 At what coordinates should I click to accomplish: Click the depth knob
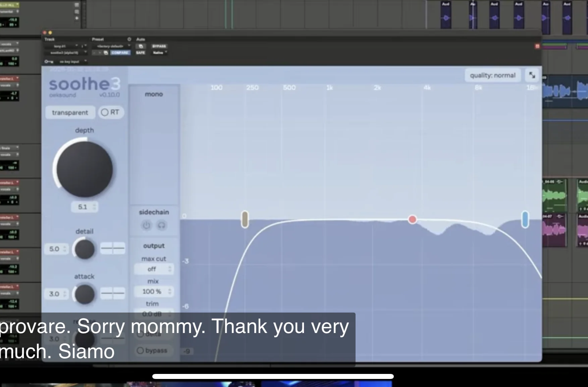click(84, 169)
